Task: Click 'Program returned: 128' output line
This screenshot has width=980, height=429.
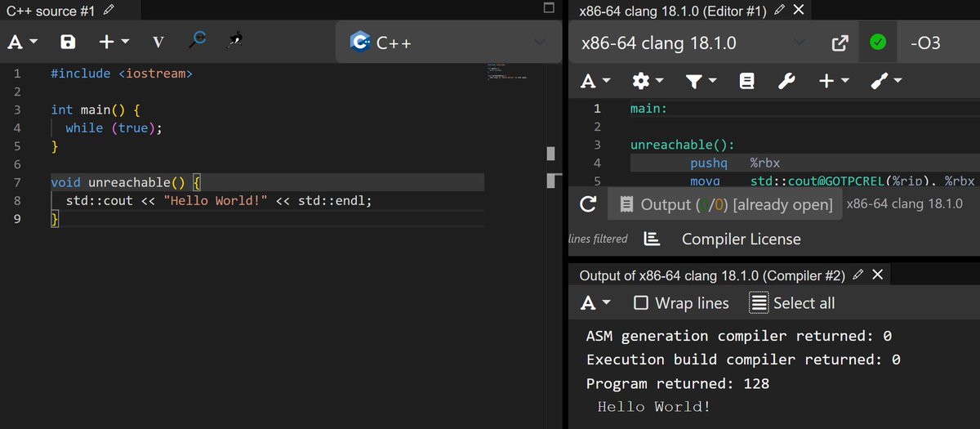Action: pyautogui.click(x=678, y=383)
